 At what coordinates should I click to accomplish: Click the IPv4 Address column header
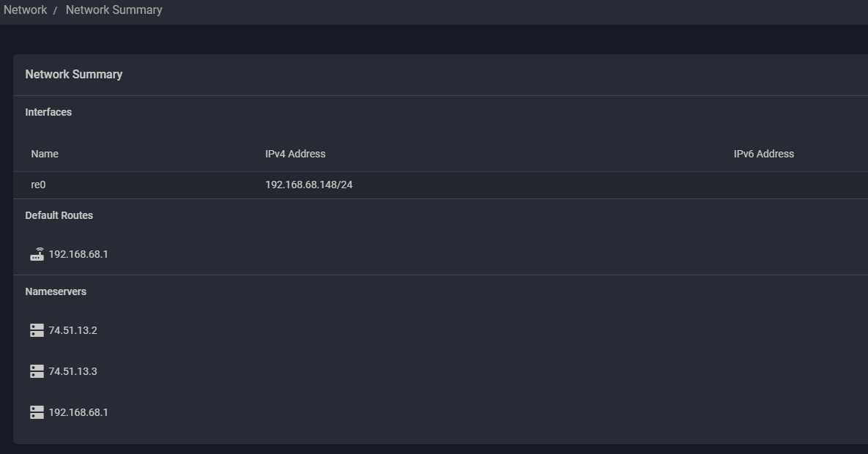click(x=295, y=154)
